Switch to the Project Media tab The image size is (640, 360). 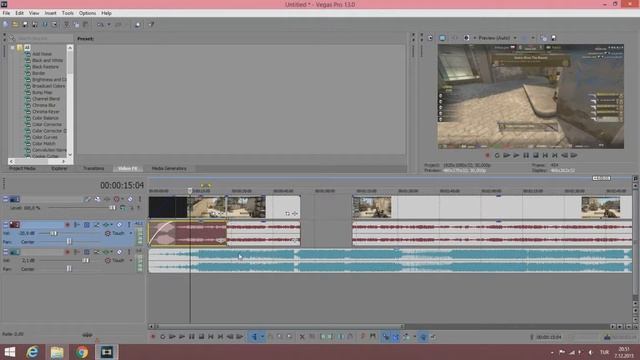[x=22, y=168]
